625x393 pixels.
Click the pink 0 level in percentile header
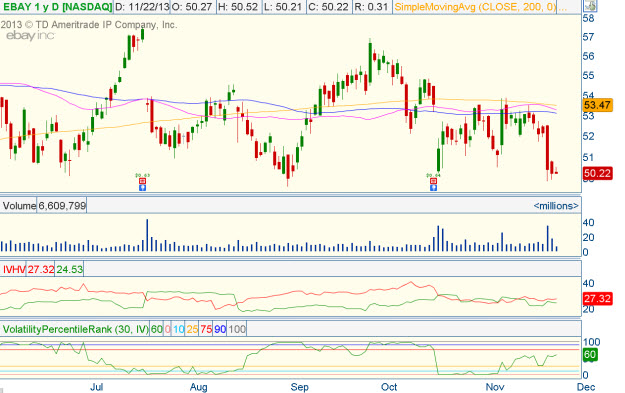(x=167, y=329)
